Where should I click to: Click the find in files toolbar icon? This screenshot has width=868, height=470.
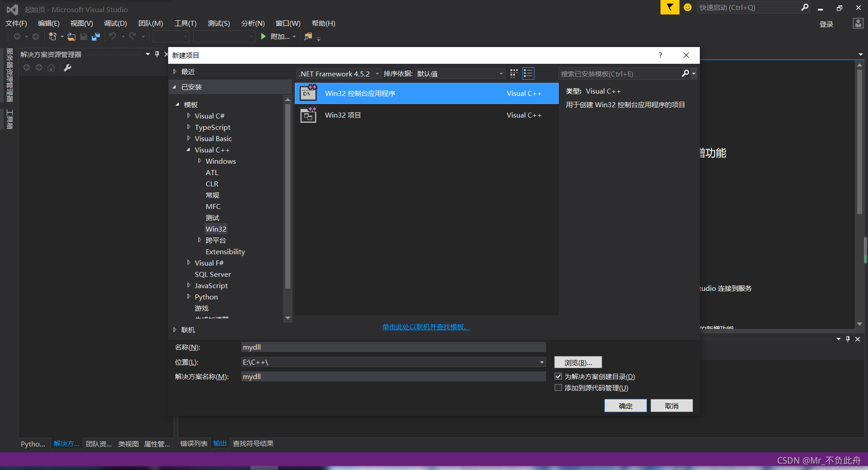[308, 36]
